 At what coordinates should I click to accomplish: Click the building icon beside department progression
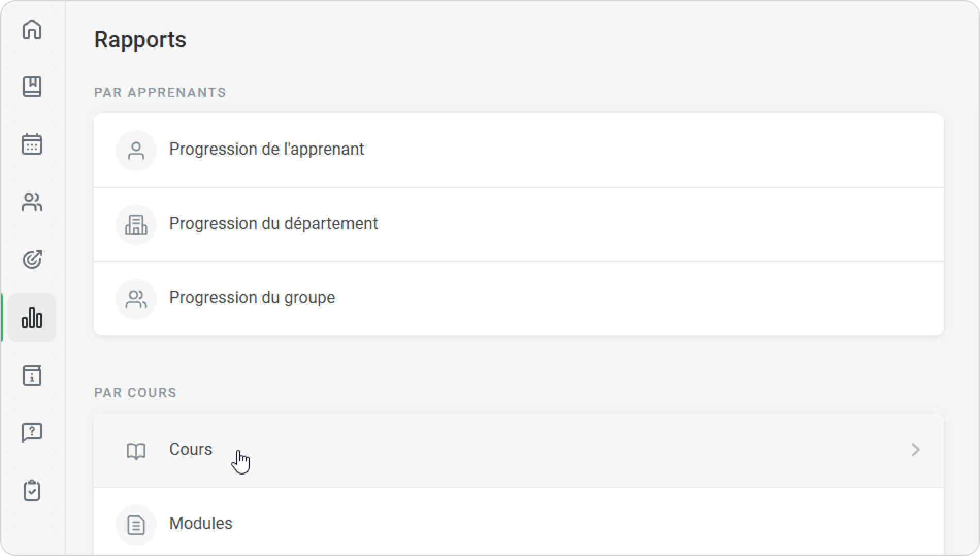click(136, 225)
